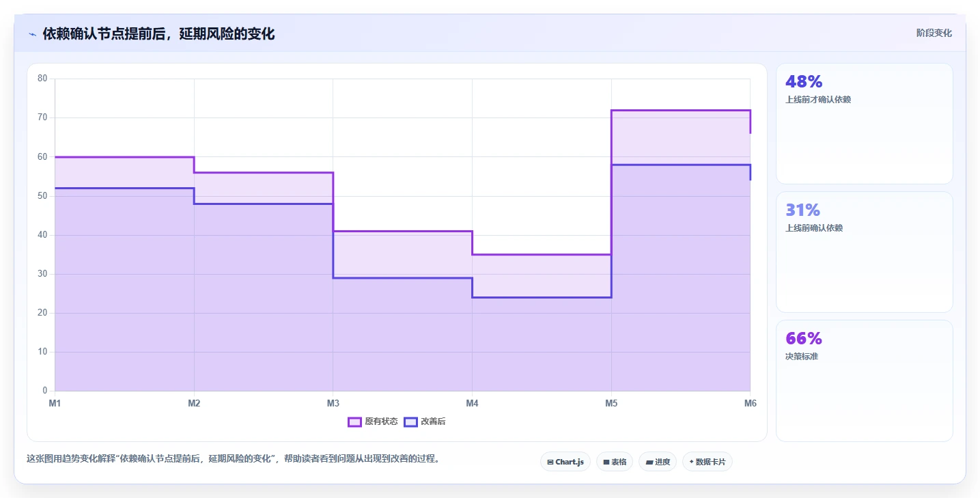980x498 pixels.
Task: Click the 70 y-axis tick label
Action: pos(42,117)
